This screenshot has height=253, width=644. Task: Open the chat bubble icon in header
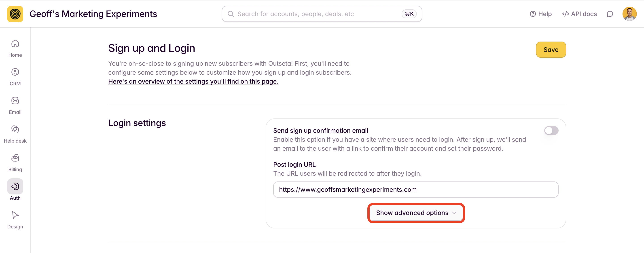[610, 14]
